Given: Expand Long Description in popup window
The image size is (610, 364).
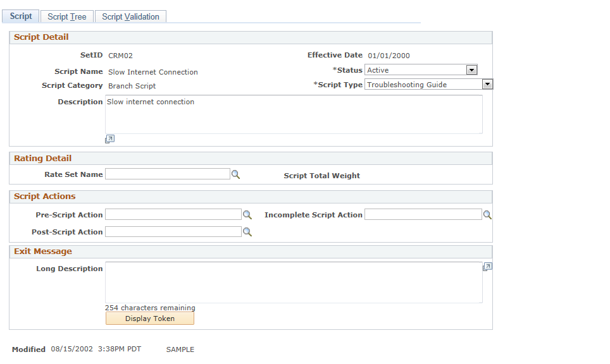Looking at the screenshot, I should (x=487, y=267).
